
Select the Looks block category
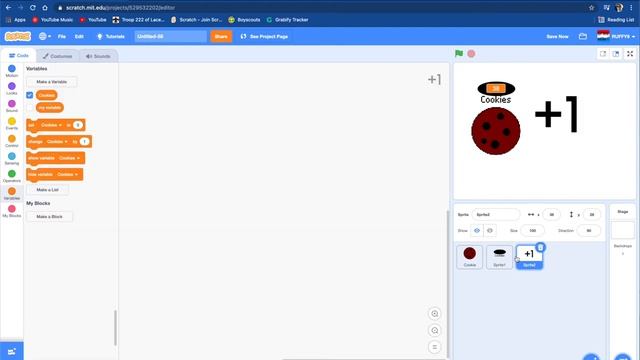click(x=12, y=88)
